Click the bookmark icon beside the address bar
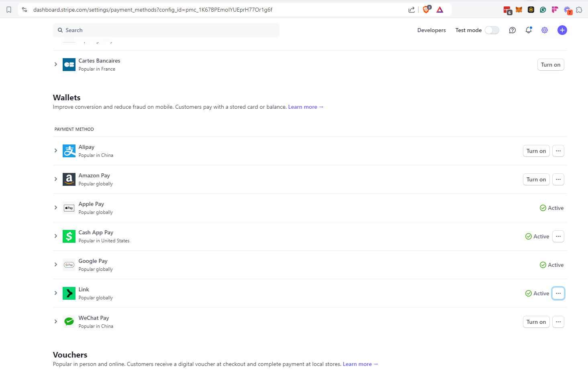This screenshot has height=376, width=588. (9, 10)
